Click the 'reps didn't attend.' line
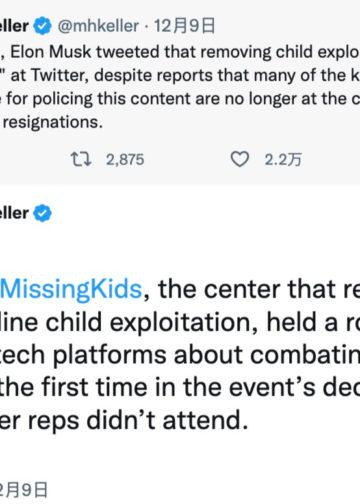 click(x=124, y=420)
